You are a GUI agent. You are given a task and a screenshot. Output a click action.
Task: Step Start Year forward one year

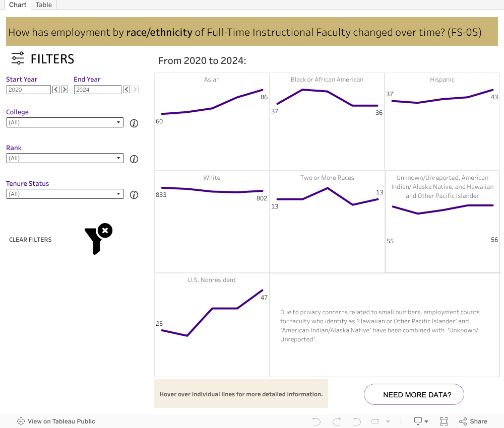pos(65,90)
